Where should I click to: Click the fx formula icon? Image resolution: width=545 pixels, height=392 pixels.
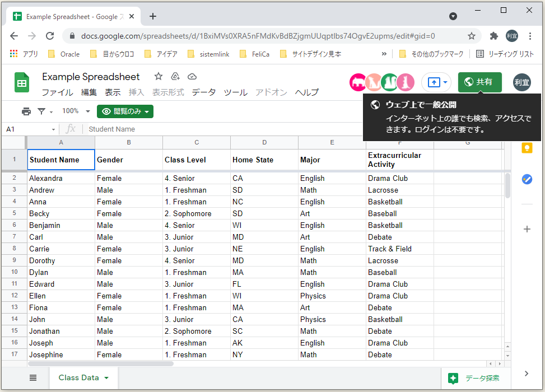click(71, 129)
